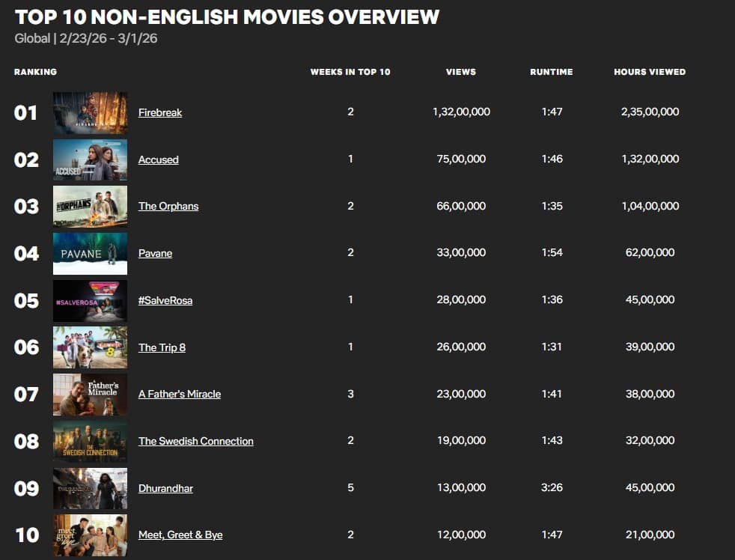View A Father's Miracle details
The image size is (735, 560).
pos(179,394)
